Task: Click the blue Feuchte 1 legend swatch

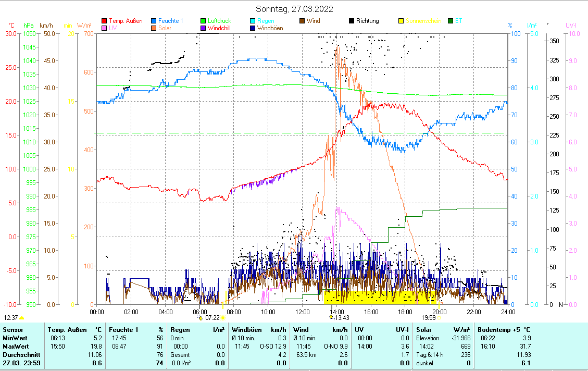Action: point(154,21)
